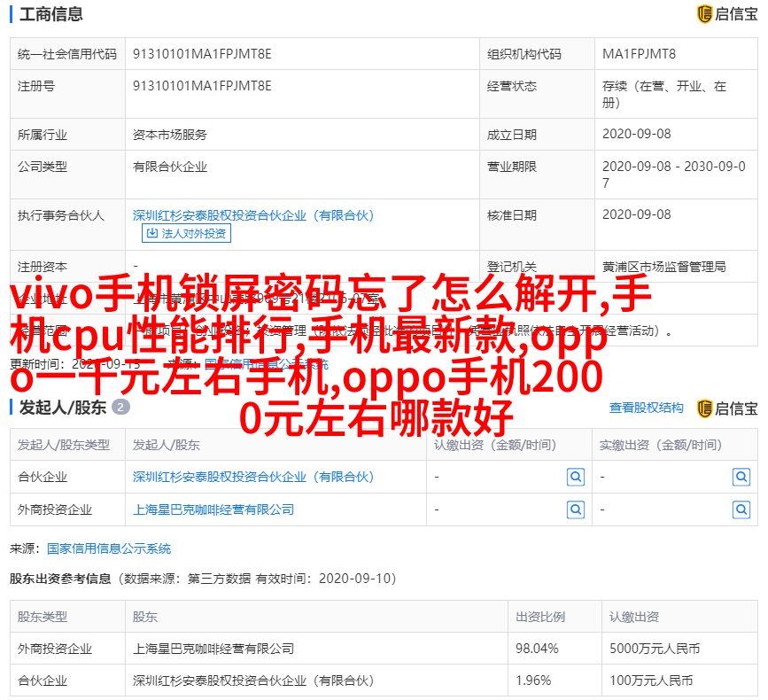Select 核准日期 value 2020-09-08
The height and width of the screenshot is (700, 768).
pyautogui.click(x=636, y=214)
